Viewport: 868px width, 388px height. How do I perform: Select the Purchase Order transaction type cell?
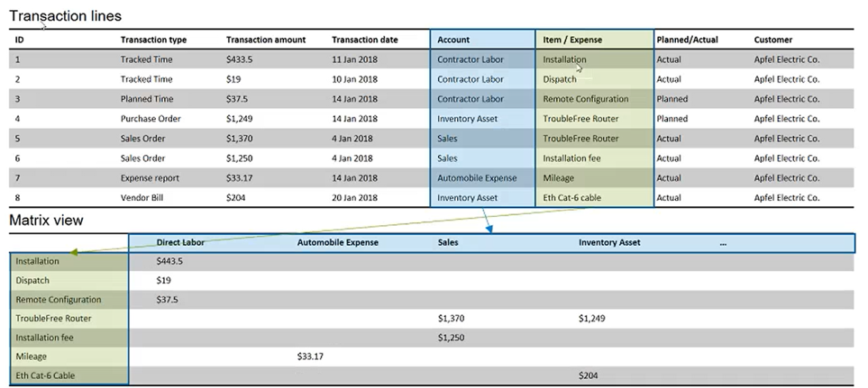click(x=151, y=119)
